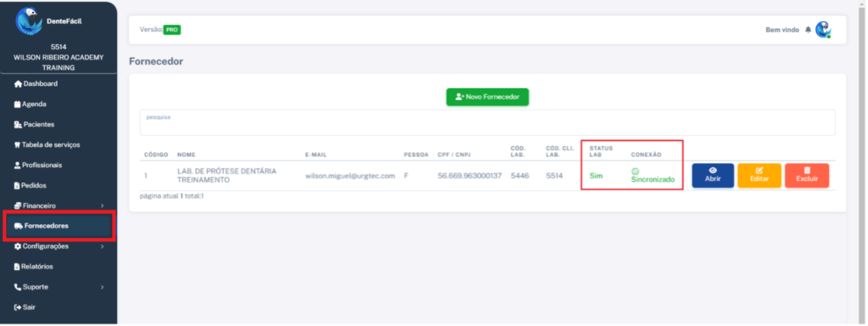Delete supplier with Excluir button
Screen dimensions: 868x326
807,176
